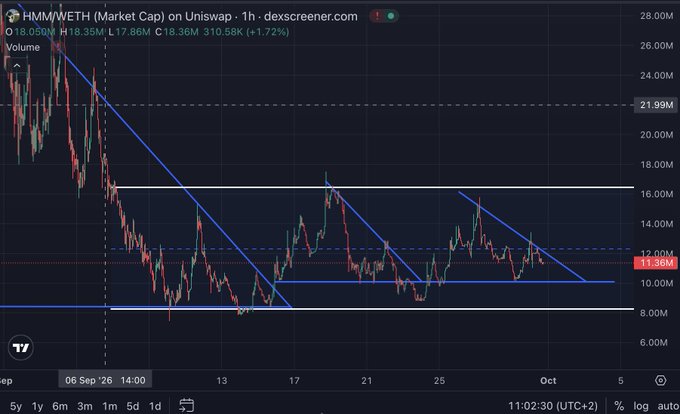Viewport: 680px width, 414px height.
Task: Select the 1y time range
Action: click(x=37, y=406)
